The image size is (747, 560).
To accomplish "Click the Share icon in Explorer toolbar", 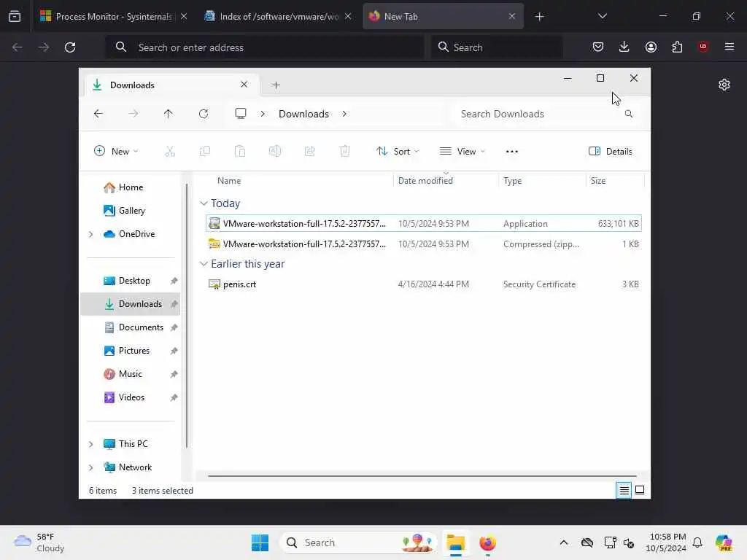I will click(x=309, y=152).
